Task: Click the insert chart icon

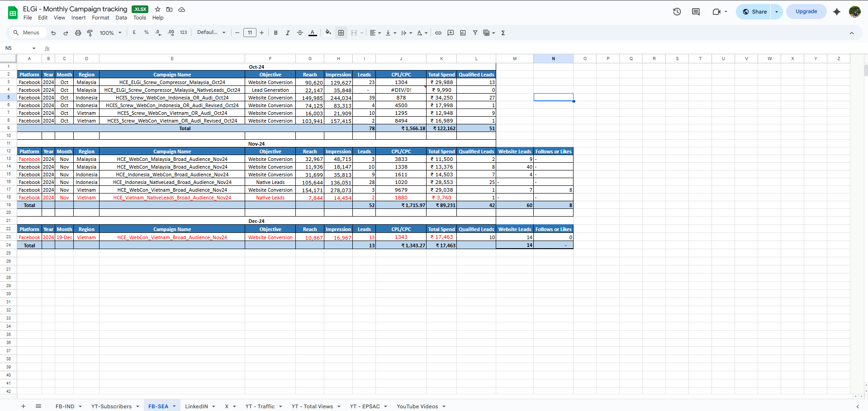Action: tap(463, 33)
